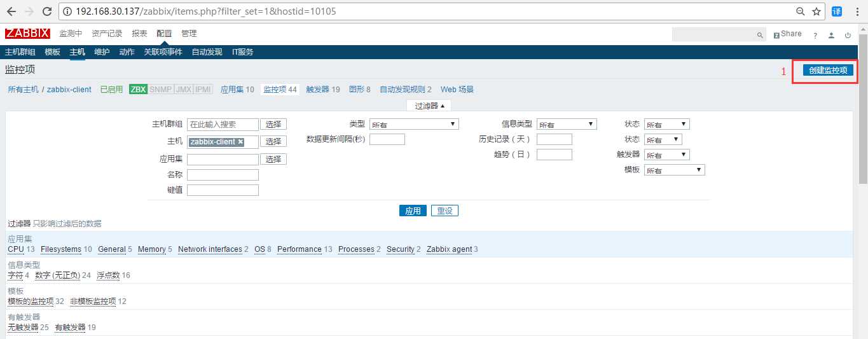Click the 创建监控项 button
Viewport: 868px width, 339px height.
pos(829,70)
